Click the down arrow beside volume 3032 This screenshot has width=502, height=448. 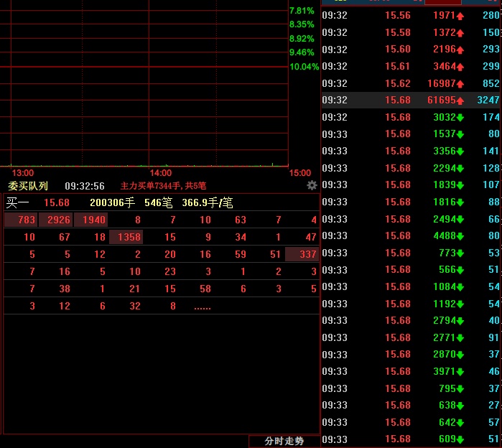click(x=460, y=118)
